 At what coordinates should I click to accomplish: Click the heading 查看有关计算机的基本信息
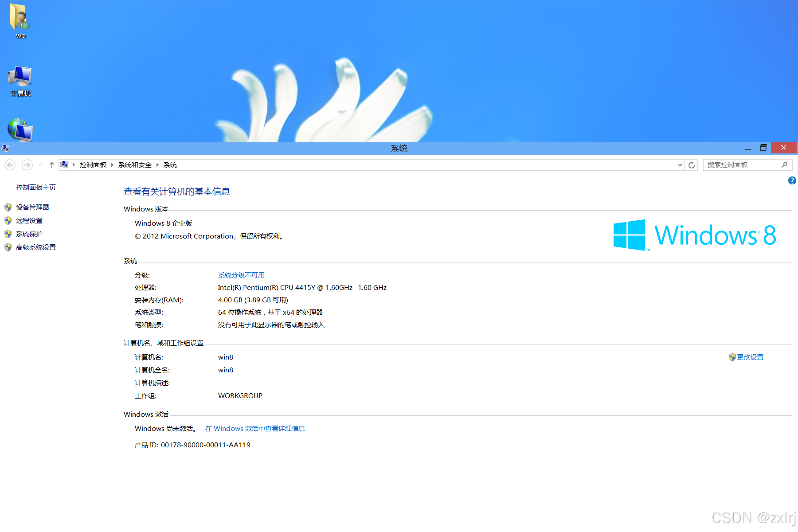pos(177,192)
